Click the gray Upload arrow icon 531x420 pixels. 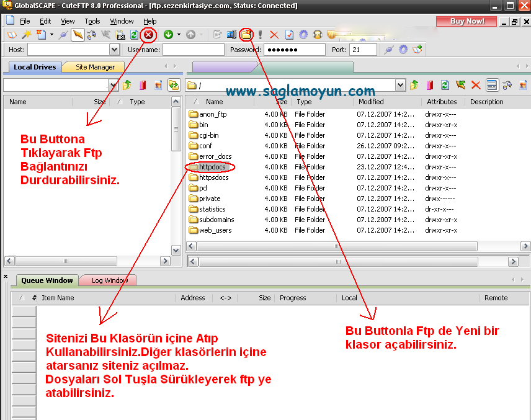[x=191, y=35]
